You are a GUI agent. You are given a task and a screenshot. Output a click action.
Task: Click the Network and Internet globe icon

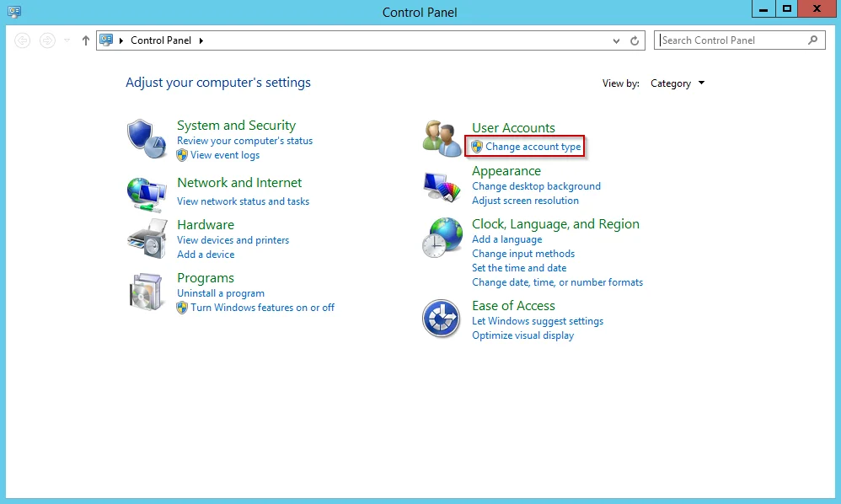point(147,193)
